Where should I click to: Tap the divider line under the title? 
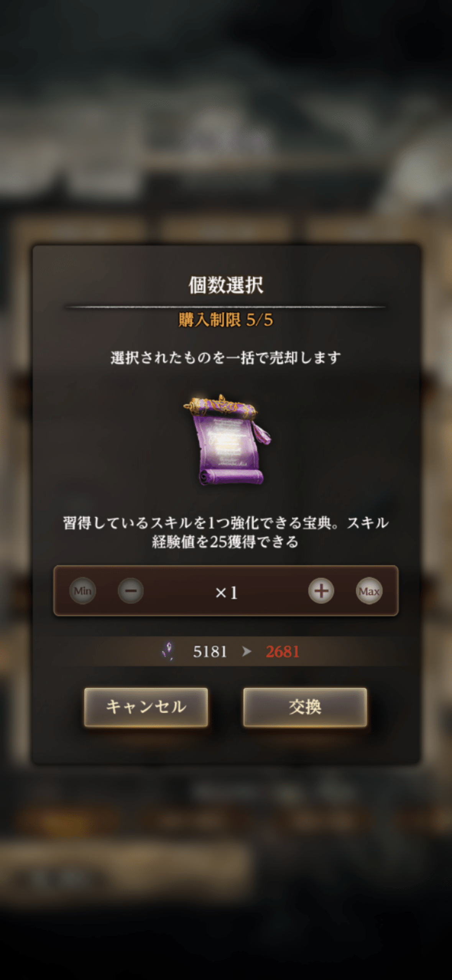[226, 307]
